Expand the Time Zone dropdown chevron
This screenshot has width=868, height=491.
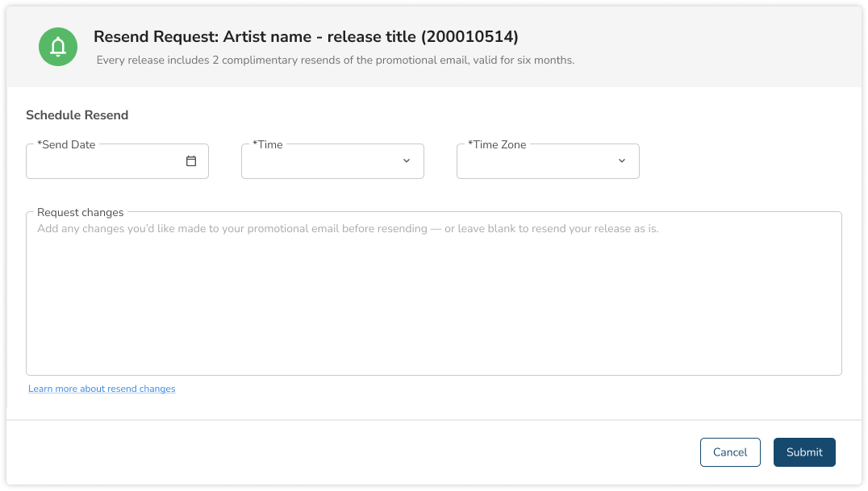point(622,161)
